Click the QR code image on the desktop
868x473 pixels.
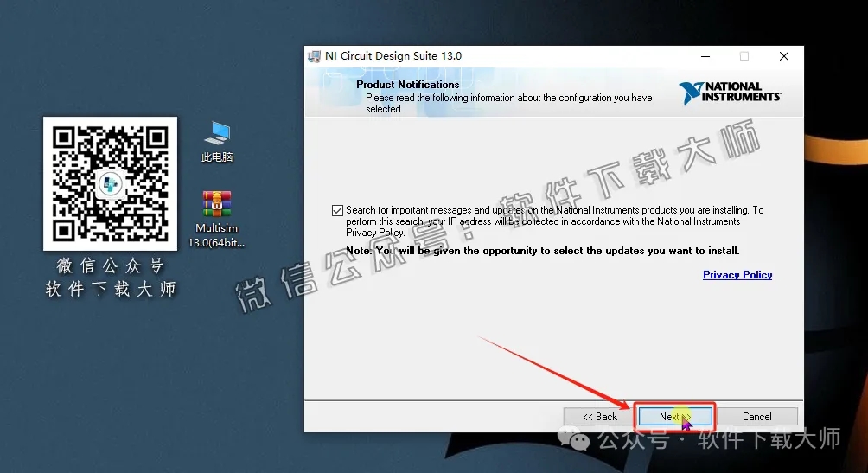coord(110,184)
